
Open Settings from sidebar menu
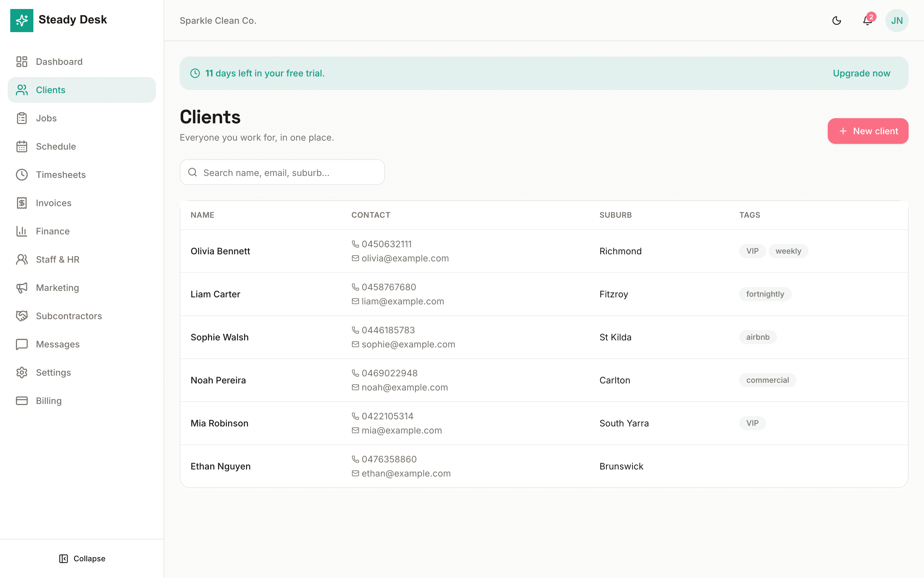[82, 373]
